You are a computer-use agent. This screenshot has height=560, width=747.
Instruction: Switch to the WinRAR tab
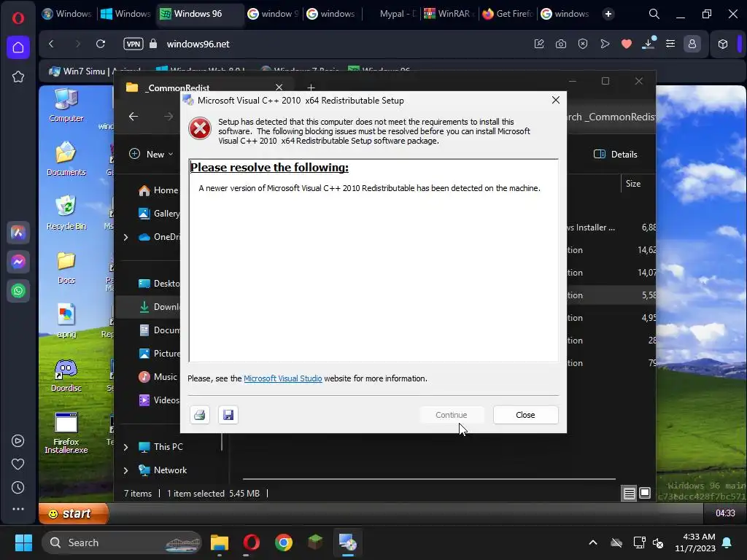tap(449, 14)
